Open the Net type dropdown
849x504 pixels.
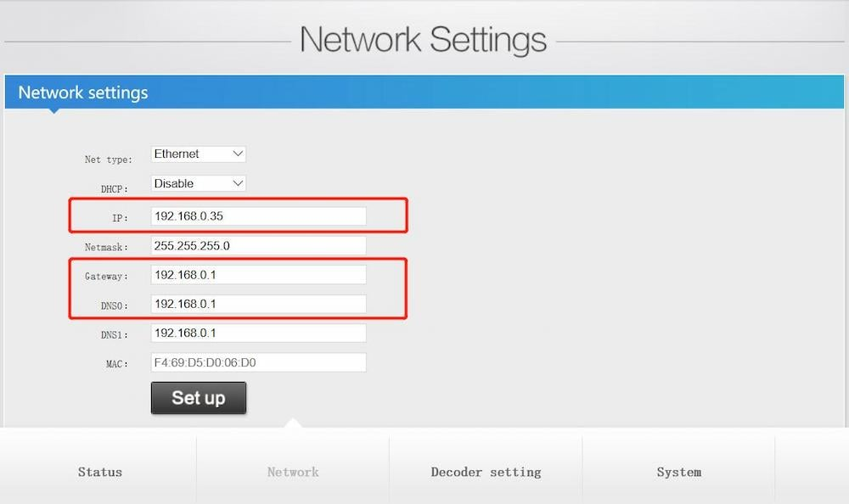(197, 154)
